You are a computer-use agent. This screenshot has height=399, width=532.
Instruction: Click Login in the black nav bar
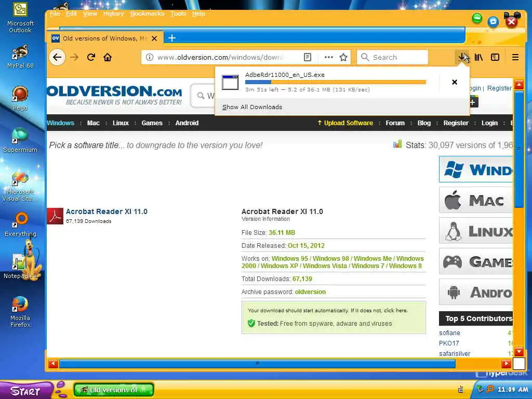[x=489, y=123]
